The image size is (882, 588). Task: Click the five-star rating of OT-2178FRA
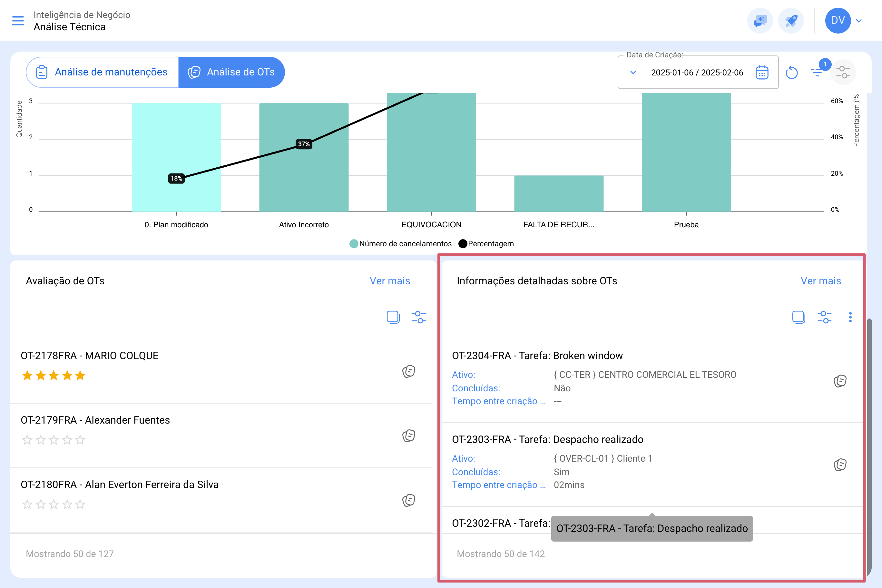coord(54,375)
